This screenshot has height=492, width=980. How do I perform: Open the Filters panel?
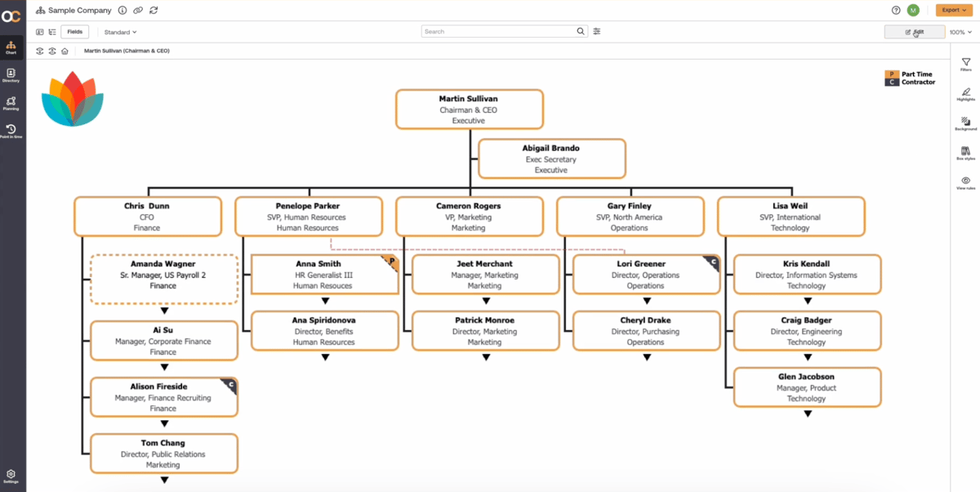[965, 65]
